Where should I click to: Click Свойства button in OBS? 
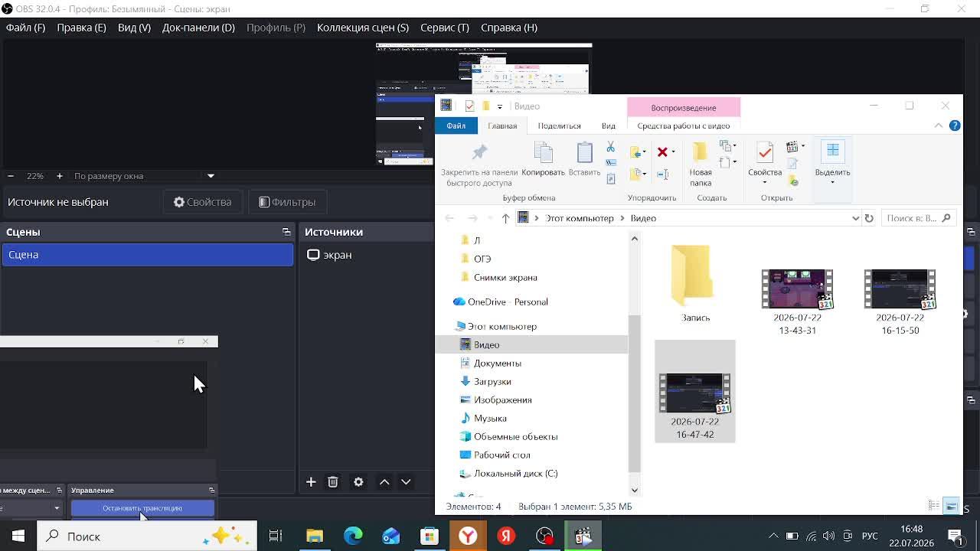203,202
